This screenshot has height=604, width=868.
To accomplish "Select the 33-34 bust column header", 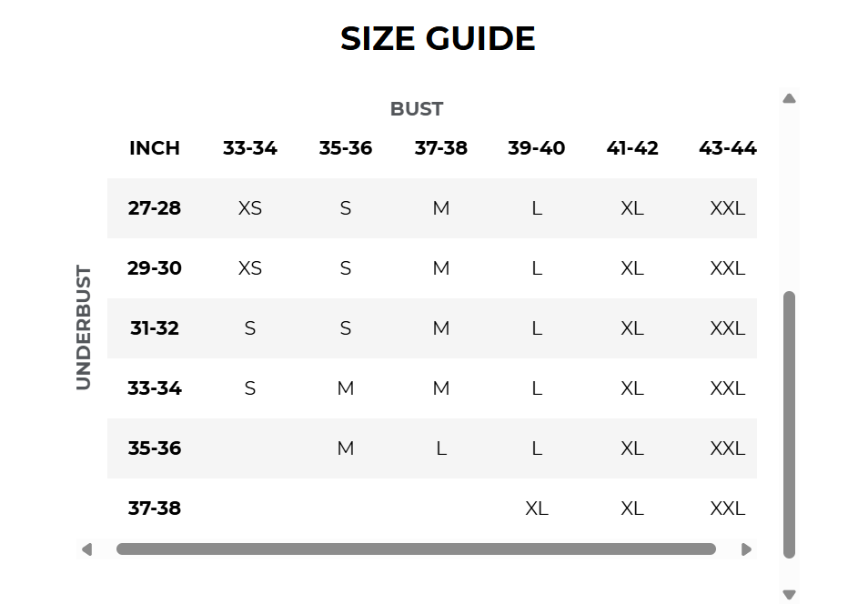I will click(x=249, y=148).
